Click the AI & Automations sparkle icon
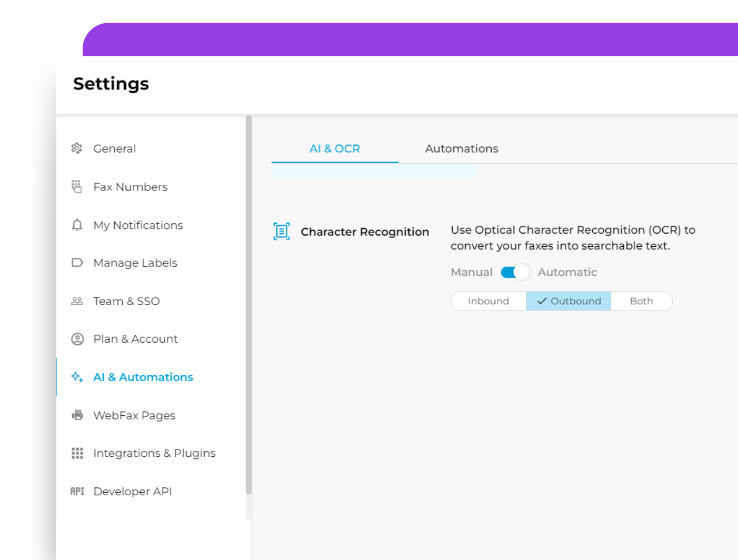 77,377
